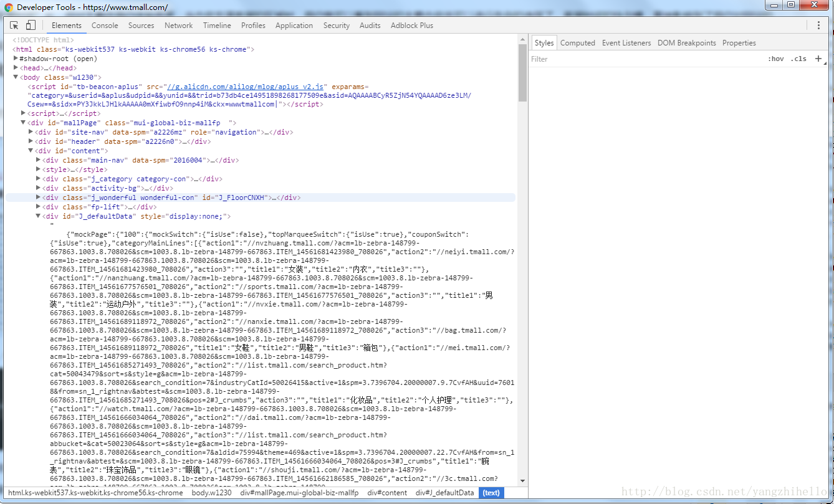Toggle the device toolbar icon

[x=31, y=25]
